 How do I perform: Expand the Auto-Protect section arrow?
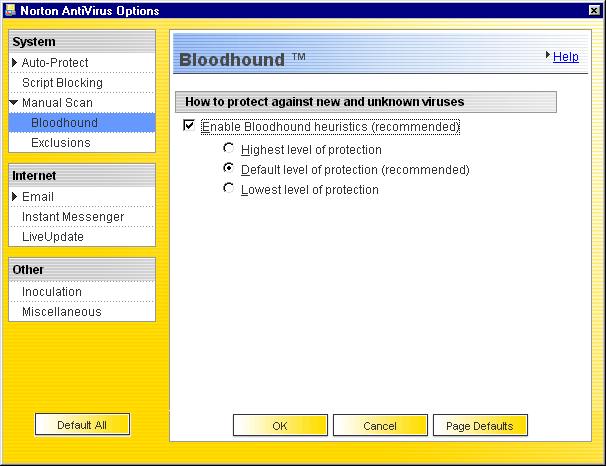coord(15,63)
